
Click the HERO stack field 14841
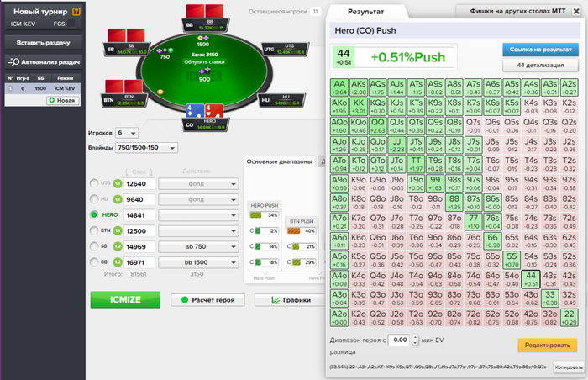[x=139, y=215]
